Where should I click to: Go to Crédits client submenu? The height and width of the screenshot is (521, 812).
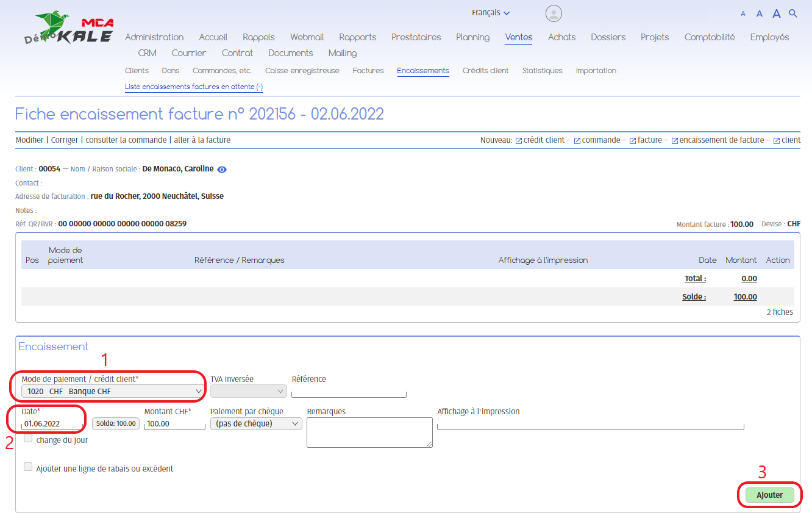(x=486, y=71)
